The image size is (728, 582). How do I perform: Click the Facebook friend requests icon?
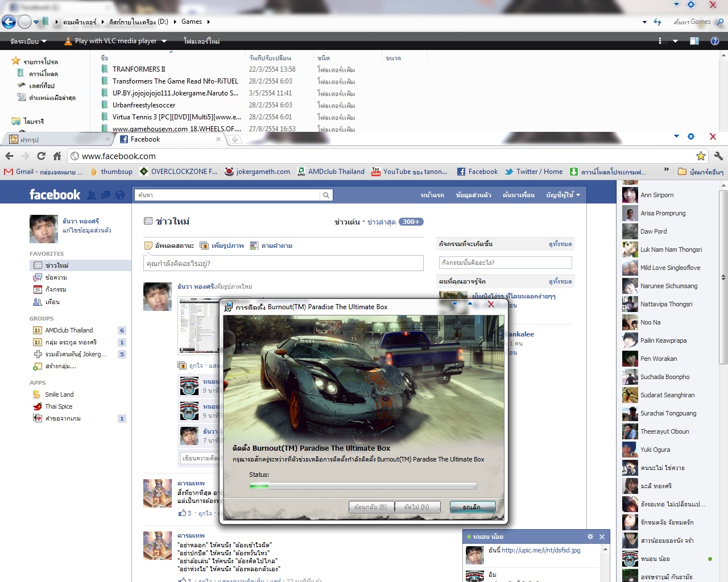92,195
